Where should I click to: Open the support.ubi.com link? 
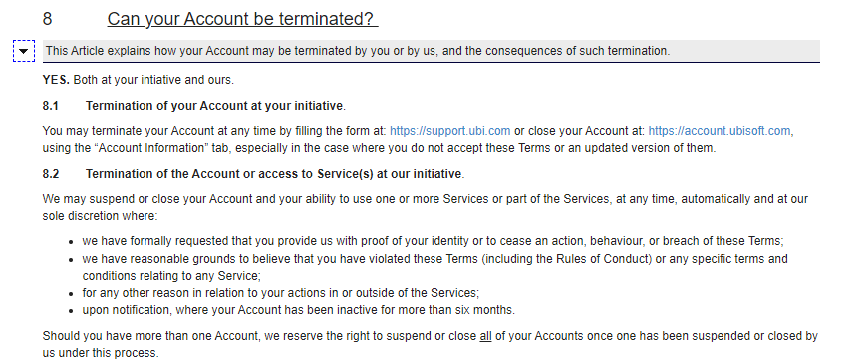450,131
